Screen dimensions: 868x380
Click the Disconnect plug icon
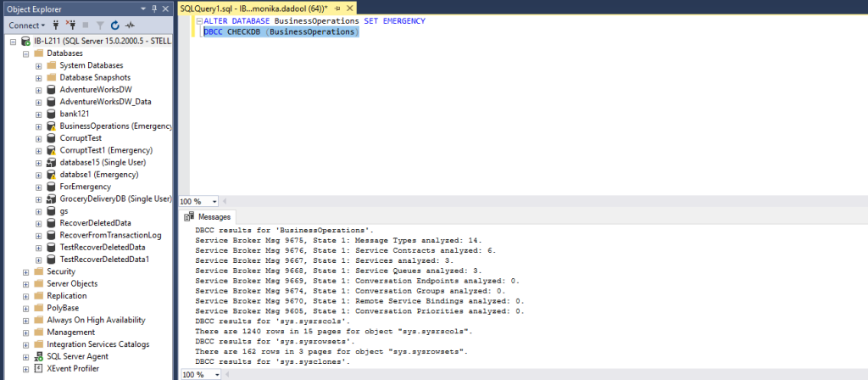pyautogui.click(x=70, y=25)
